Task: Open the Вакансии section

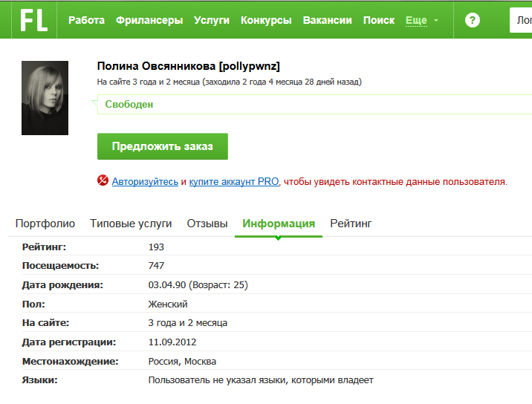Action: coord(328,20)
